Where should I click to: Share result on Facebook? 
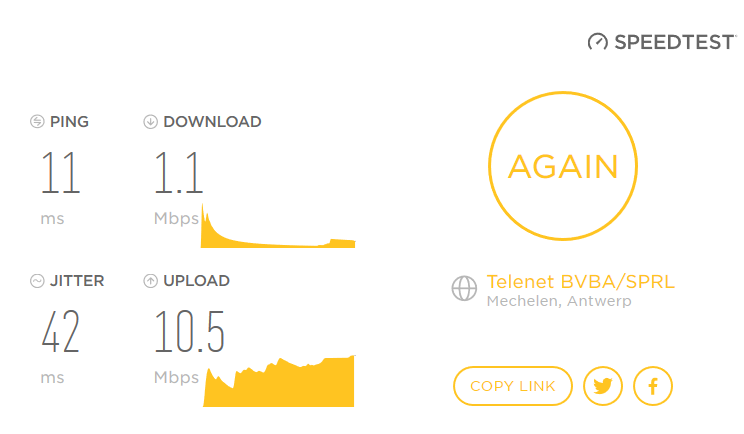click(x=653, y=386)
